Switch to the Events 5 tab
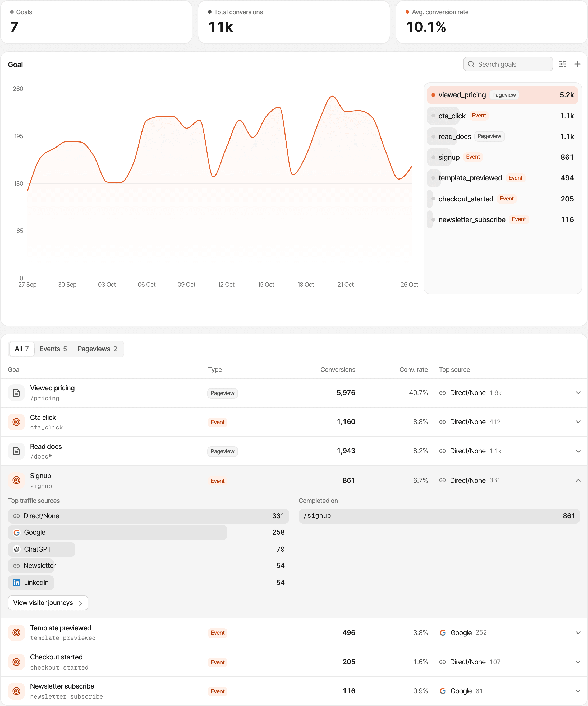The image size is (588, 706). 53,349
